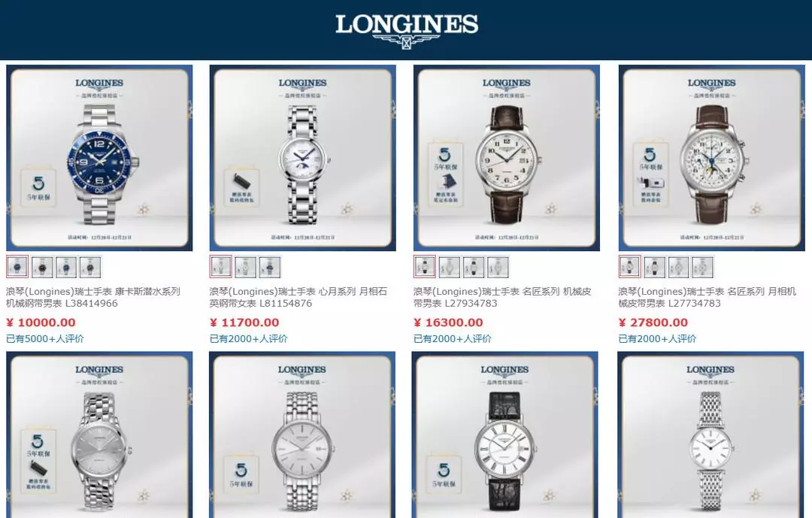Open product title link for L27734783

tap(707, 297)
